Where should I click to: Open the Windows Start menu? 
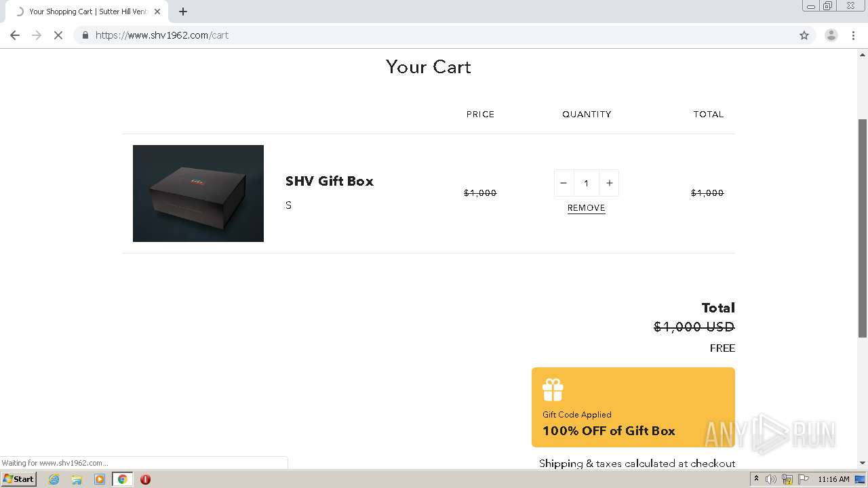19,479
